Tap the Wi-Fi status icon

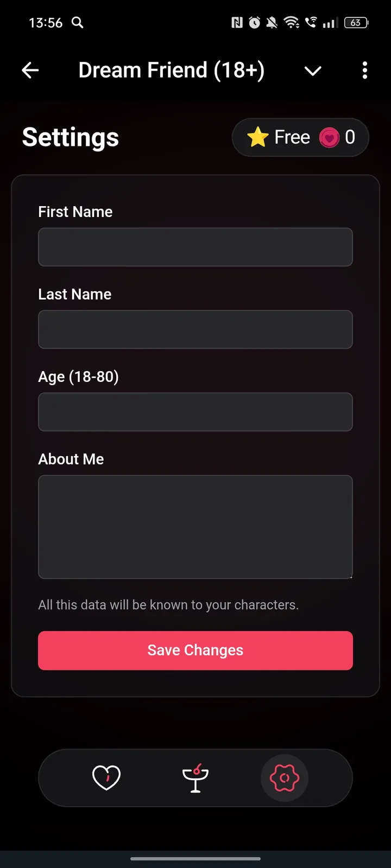[x=292, y=22]
